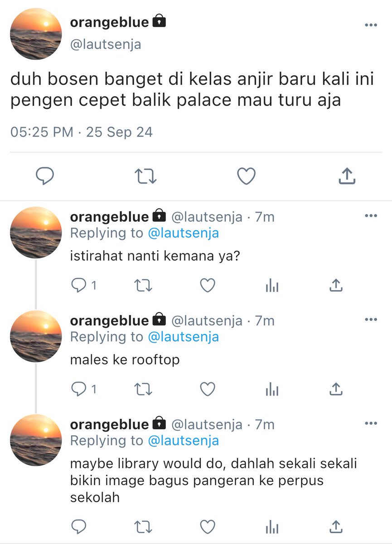
Task: Open the three-dot menu of the main tweet
Action: (x=371, y=24)
